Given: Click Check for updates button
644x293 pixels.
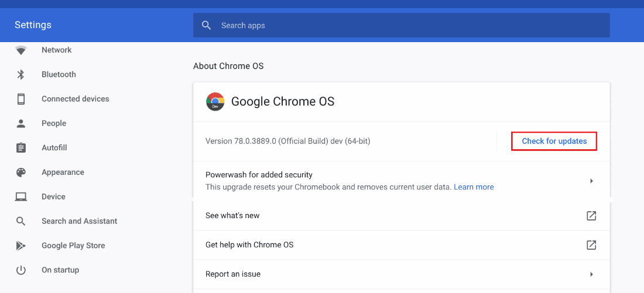Looking at the screenshot, I should tap(554, 141).
